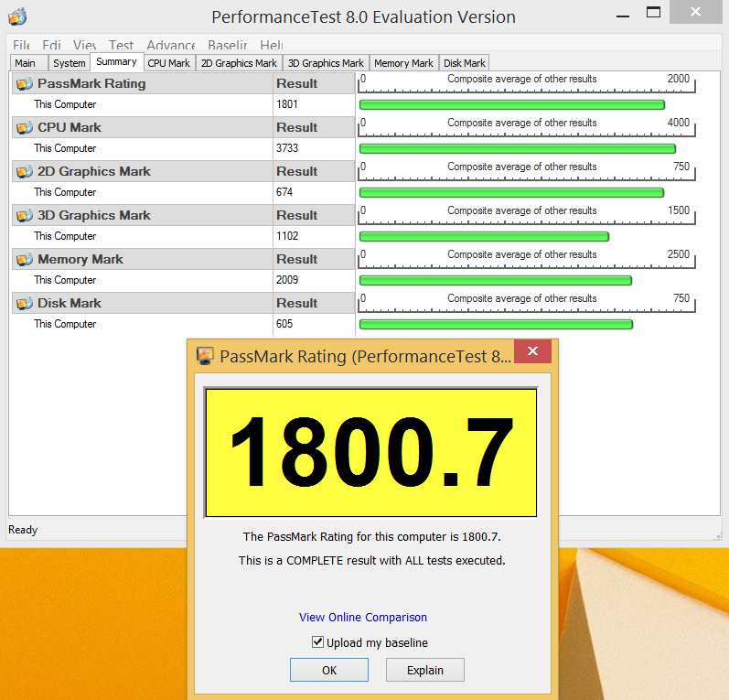Click This Computer under CPU Mark
Image resolution: width=729 pixels, height=700 pixels.
pyautogui.click(x=65, y=148)
